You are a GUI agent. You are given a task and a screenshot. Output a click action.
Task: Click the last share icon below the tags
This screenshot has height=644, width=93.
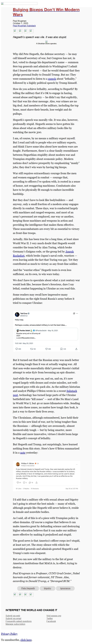point(31,595)
